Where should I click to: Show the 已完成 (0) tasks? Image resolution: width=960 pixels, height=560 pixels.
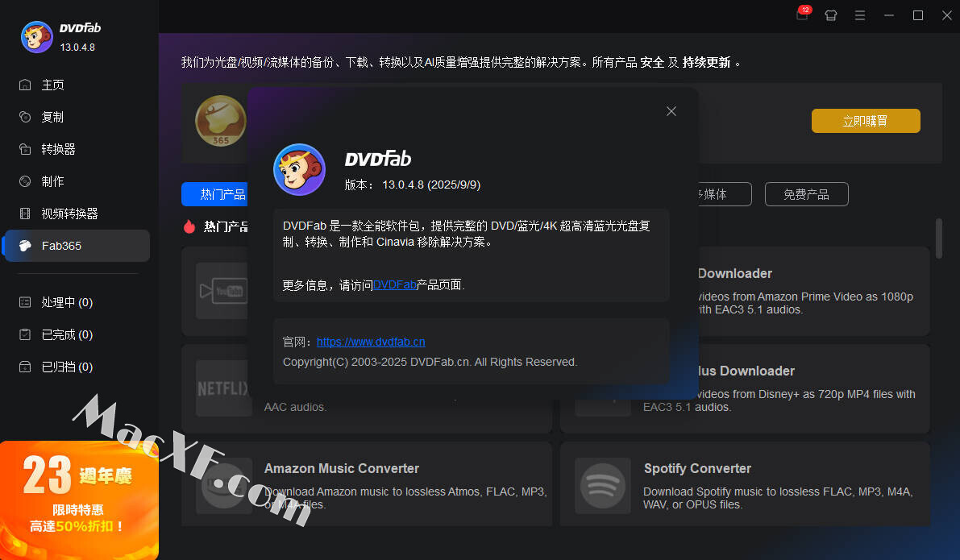coord(67,334)
